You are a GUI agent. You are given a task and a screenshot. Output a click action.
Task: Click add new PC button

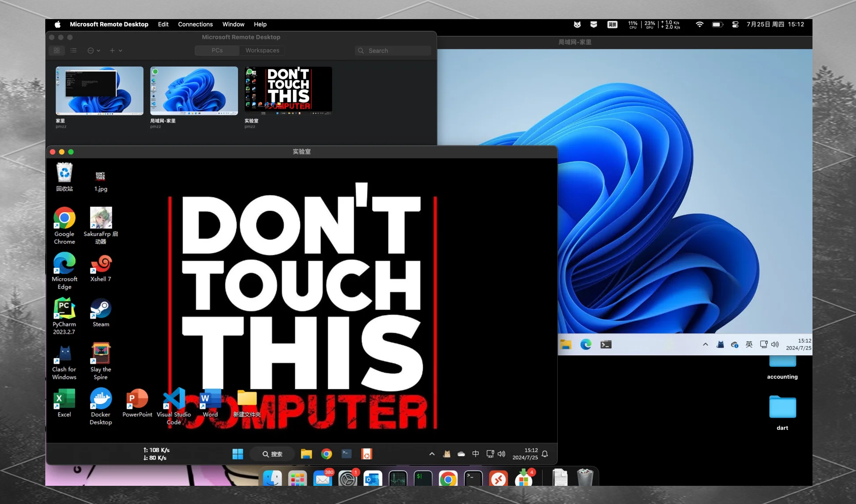click(113, 51)
